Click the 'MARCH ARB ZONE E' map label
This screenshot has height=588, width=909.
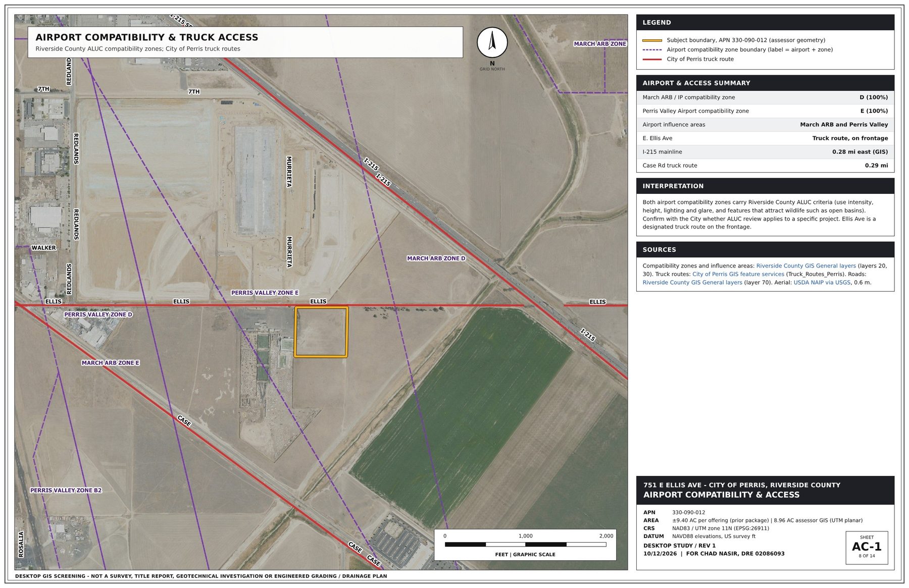[x=111, y=363]
